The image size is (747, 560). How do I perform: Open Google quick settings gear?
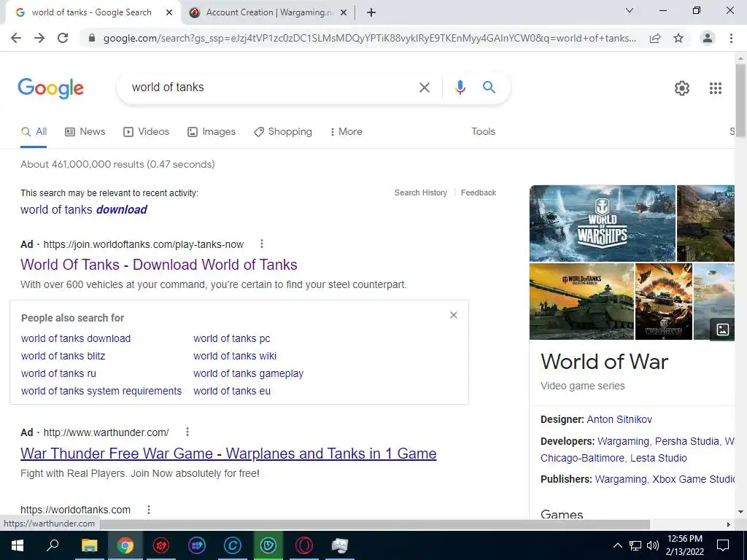[x=682, y=88]
